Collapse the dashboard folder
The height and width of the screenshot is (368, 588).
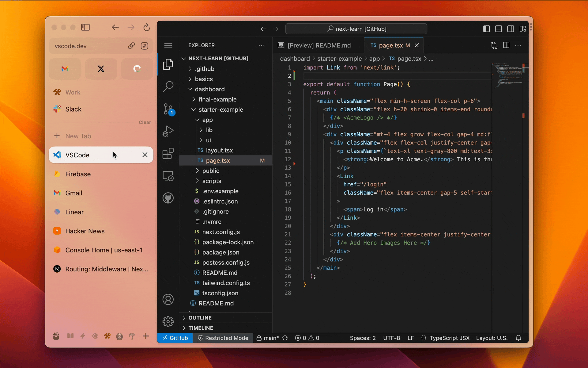click(226, 89)
